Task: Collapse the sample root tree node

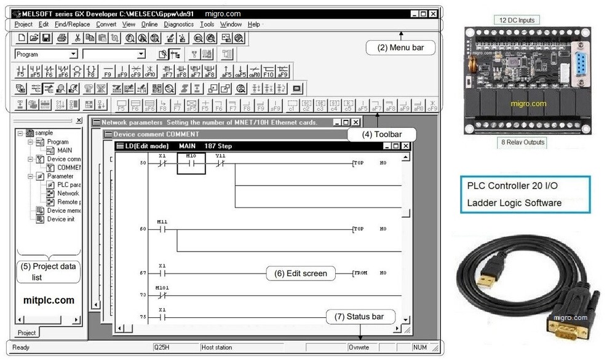Action: click(21, 133)
